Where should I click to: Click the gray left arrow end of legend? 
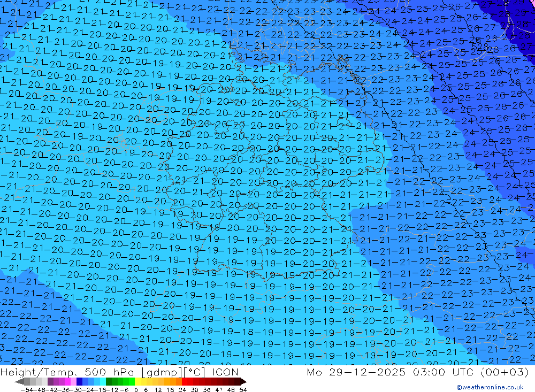pos(19,382)
